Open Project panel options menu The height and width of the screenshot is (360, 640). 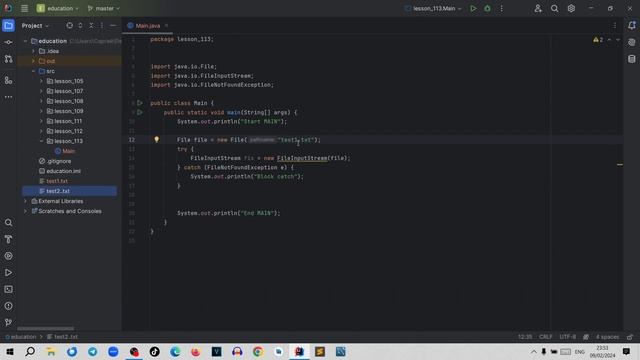click(x=102, y=25)
